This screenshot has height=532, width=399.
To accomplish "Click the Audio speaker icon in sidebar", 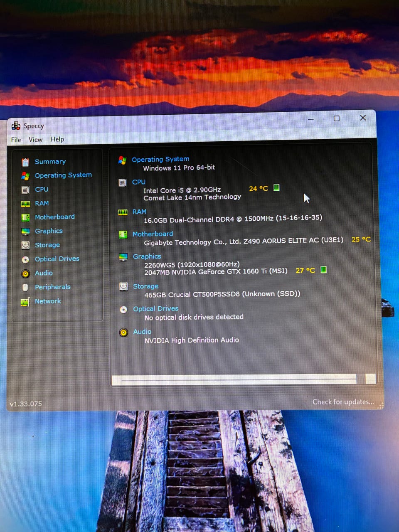I will pos(25,273).
